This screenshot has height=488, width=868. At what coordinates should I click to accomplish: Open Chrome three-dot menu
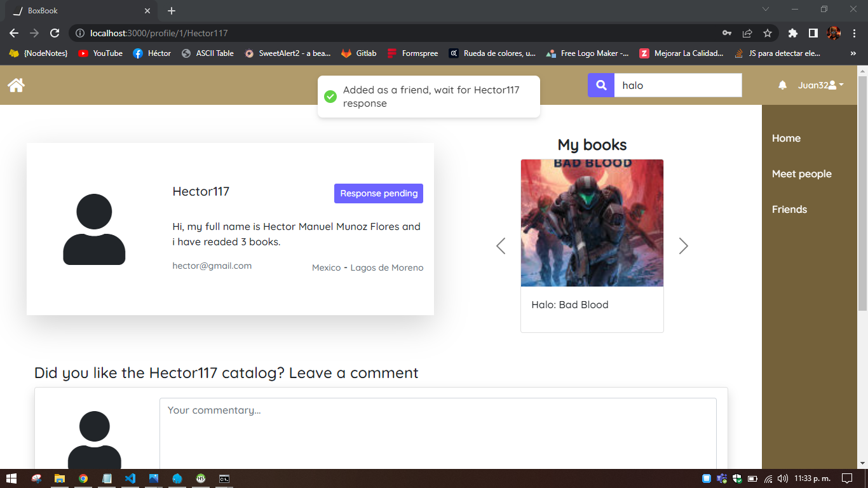click(x=854, y=33)
